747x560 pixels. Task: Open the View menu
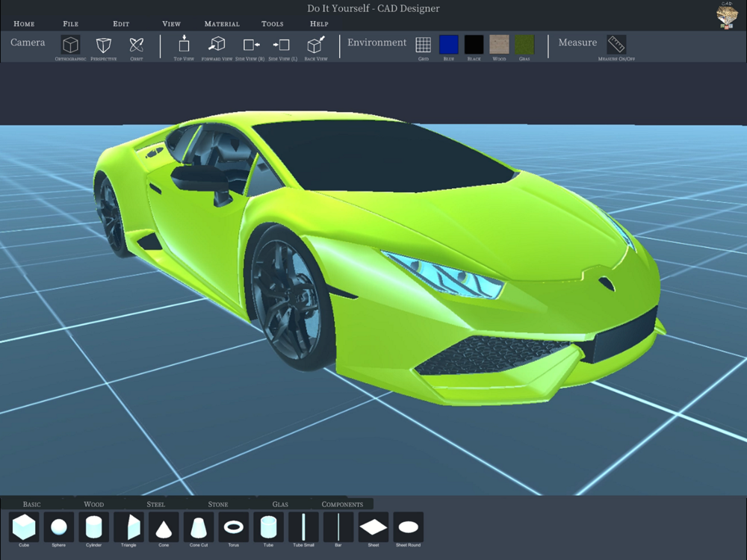pyautogui.click(x=171, y=24)
